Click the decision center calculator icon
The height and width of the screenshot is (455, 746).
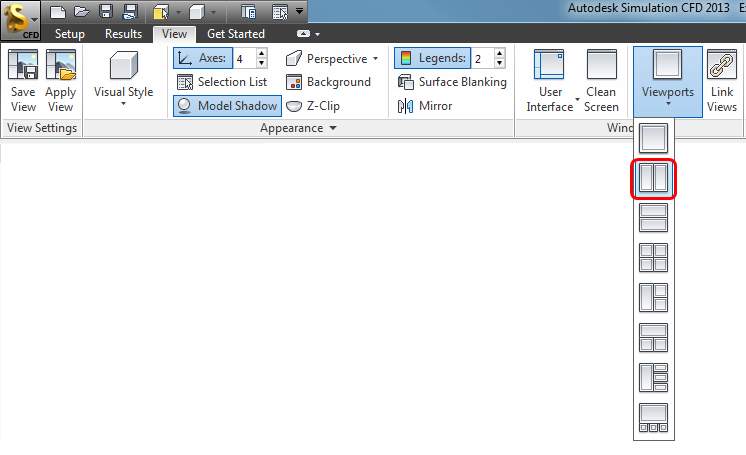point(248,11)
